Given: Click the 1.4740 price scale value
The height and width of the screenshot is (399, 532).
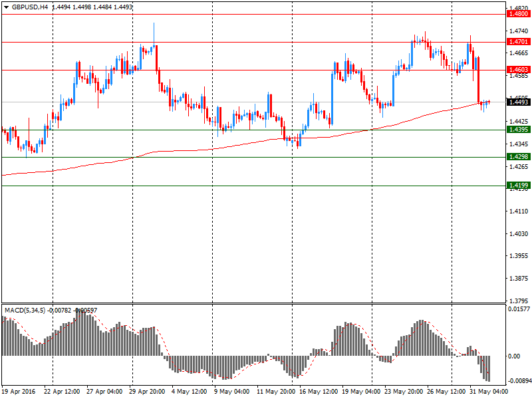Looking at the screenshot, I should coord(519,31).
